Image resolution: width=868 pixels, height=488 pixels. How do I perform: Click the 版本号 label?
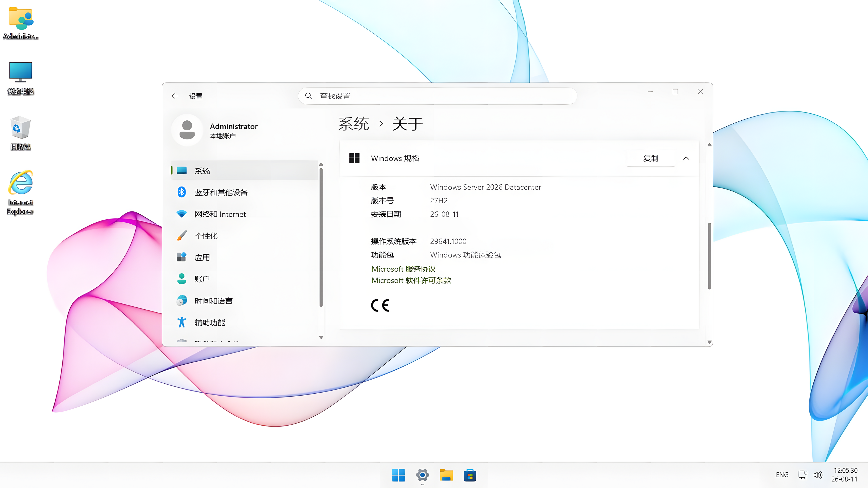point(382,200)
